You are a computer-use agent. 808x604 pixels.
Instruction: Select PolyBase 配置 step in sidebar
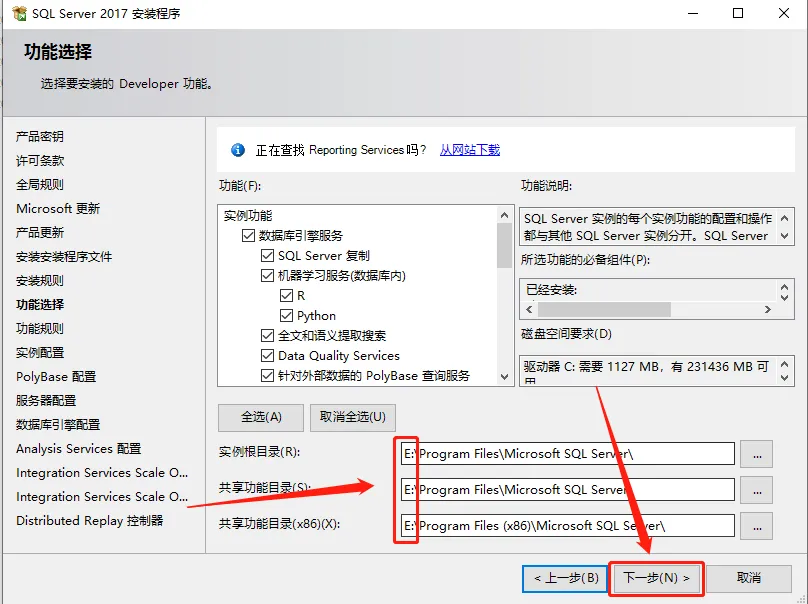click(56, 377)
